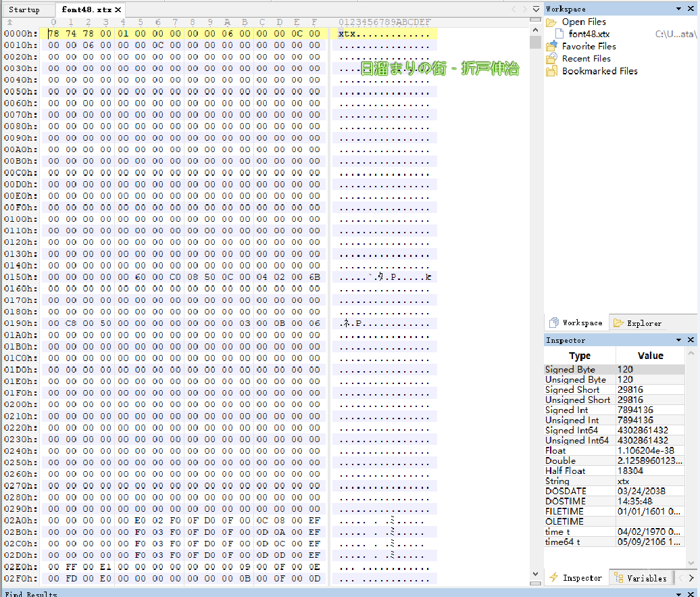Click the 0150h address label

click(x=20, y=277)
